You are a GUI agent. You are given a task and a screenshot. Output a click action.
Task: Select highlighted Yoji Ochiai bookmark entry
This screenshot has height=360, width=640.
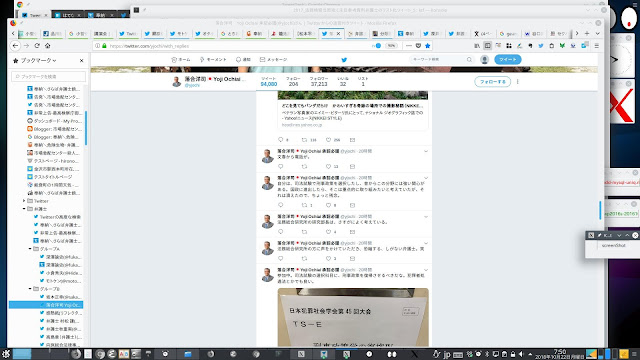point(46,305)
